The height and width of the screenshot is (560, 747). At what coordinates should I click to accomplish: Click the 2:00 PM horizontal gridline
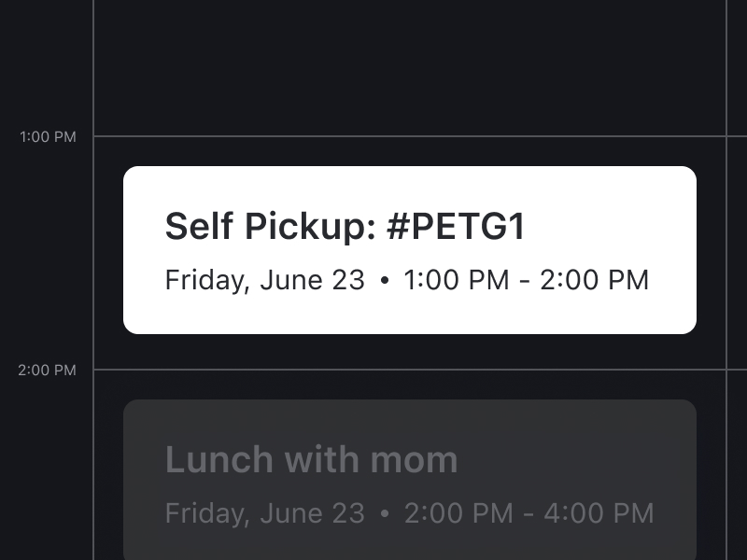[x=409, y=370]
